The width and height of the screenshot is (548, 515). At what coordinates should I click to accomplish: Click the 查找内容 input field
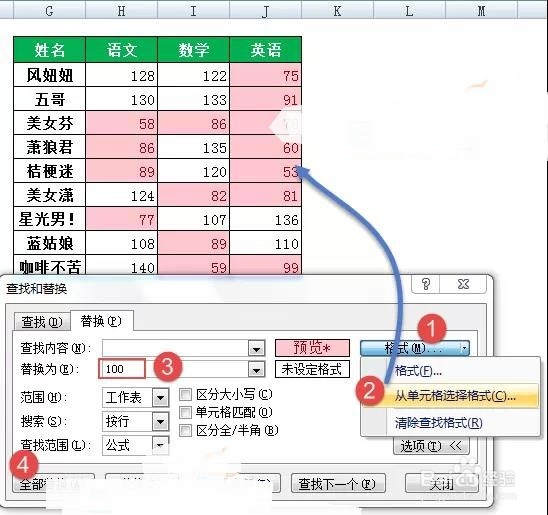[x=175, y=348]
